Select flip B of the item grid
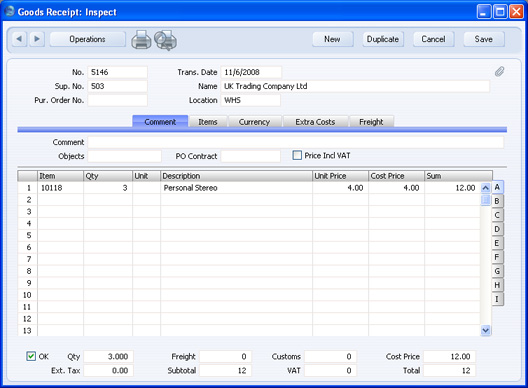 coord(497,201)
